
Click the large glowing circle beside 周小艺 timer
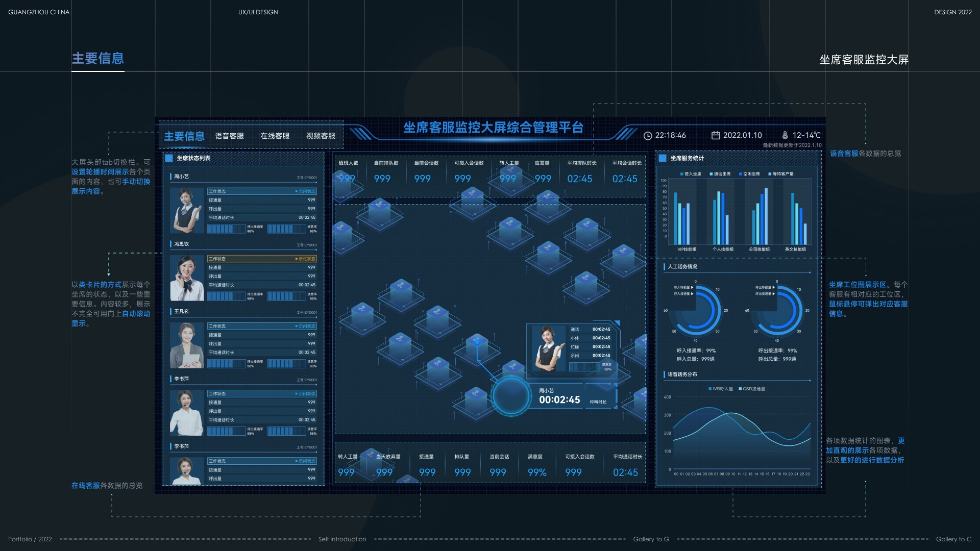point(511,395)
